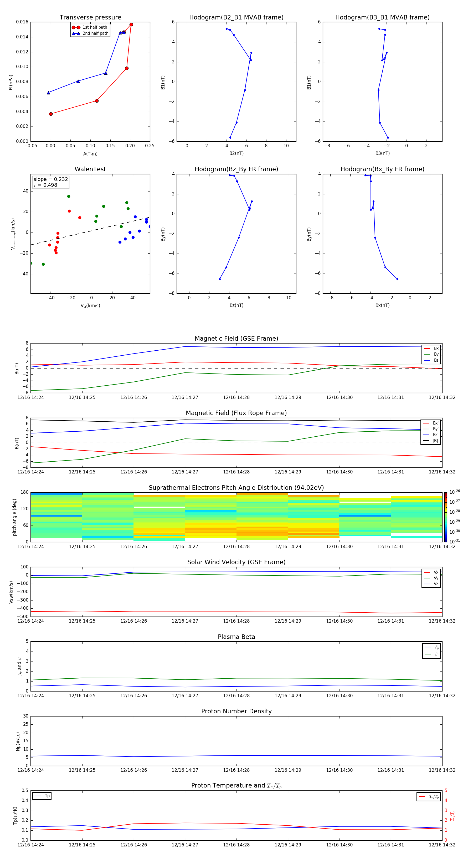Click the 'pitch angle (deg)' y-axis label

14,517
